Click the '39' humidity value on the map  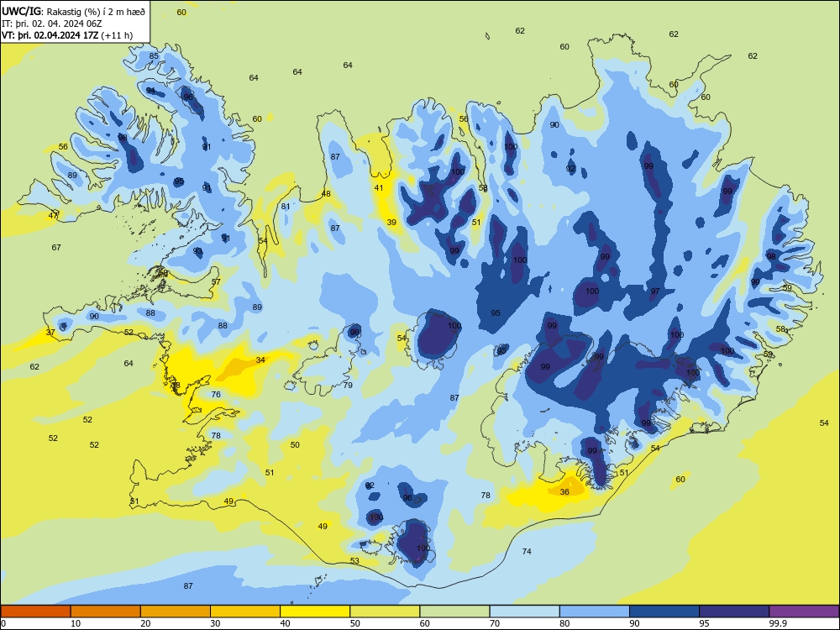tap(391, 223)
